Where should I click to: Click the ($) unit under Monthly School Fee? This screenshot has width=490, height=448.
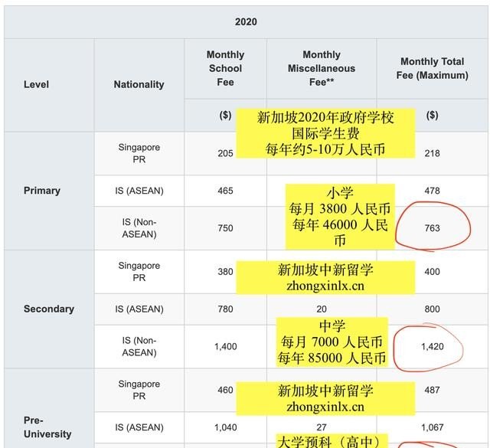click(225, 116)
